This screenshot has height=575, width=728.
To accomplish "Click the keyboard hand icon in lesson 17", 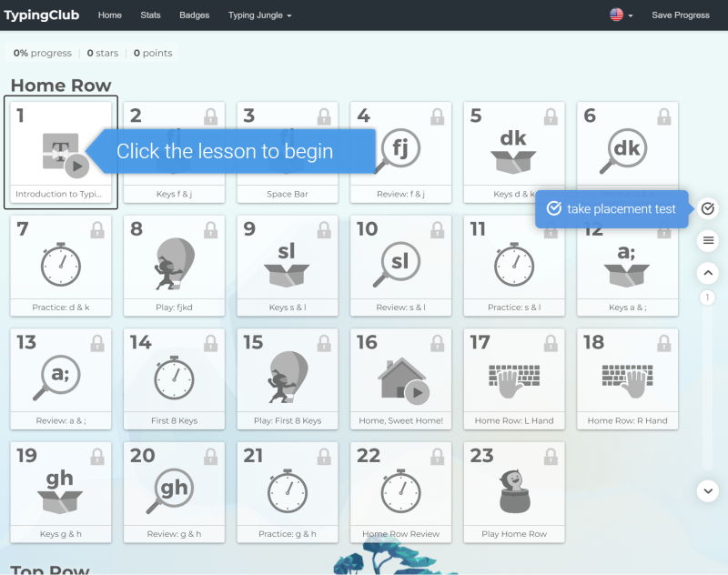I will pyautogui.click(x=514, y=380).
